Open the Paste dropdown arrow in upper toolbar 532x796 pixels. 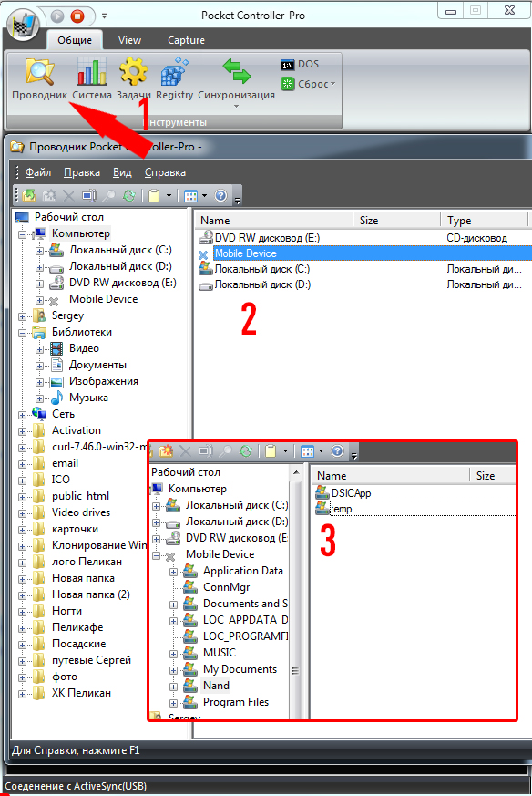coord(169,195)
